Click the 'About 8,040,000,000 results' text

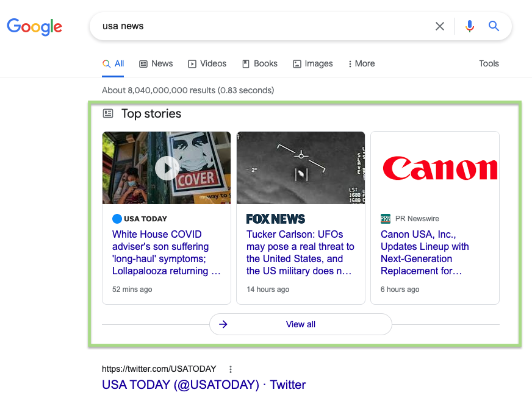[x=188, y=91]
